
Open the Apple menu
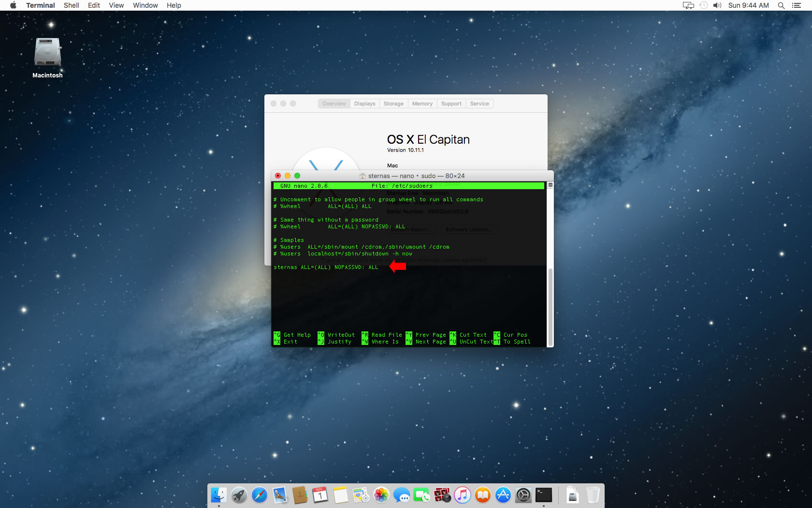(x=13, y=5)
